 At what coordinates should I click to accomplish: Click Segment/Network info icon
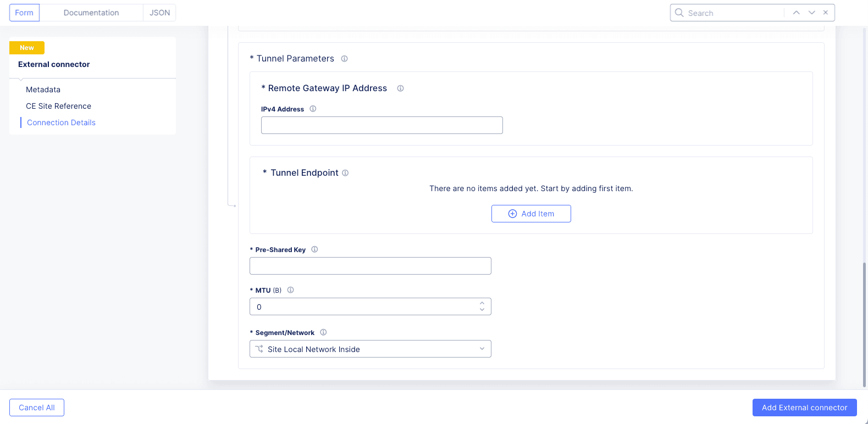[x=323, y=332]
